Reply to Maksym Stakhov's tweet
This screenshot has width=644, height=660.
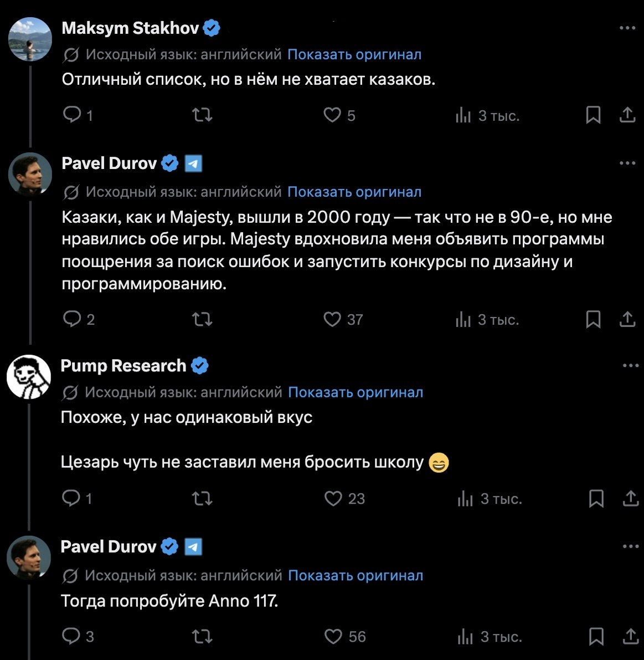pos(72,115)
